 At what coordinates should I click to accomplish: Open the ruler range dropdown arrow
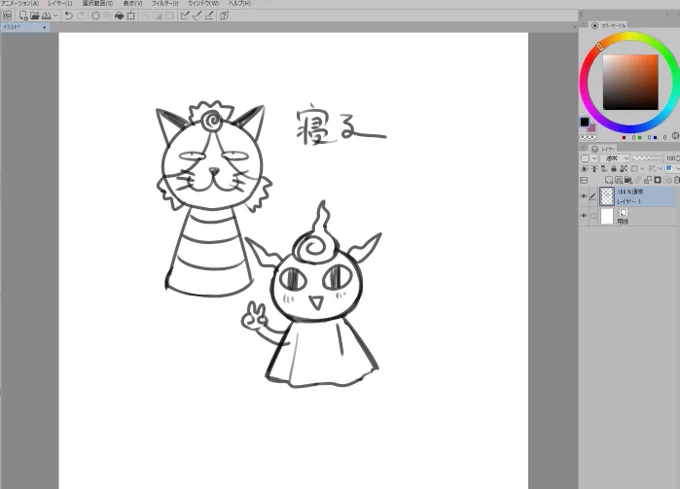(x=660, y=169)
